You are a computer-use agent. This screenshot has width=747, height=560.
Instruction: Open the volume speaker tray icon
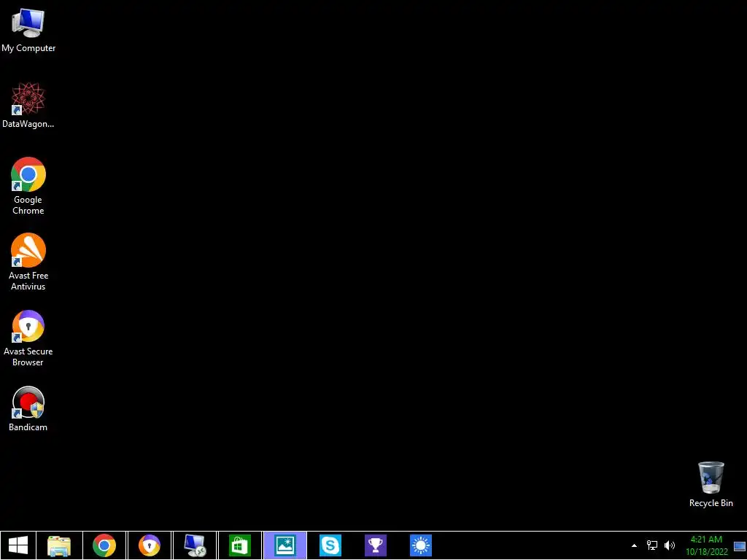click(x=670, y=545)
